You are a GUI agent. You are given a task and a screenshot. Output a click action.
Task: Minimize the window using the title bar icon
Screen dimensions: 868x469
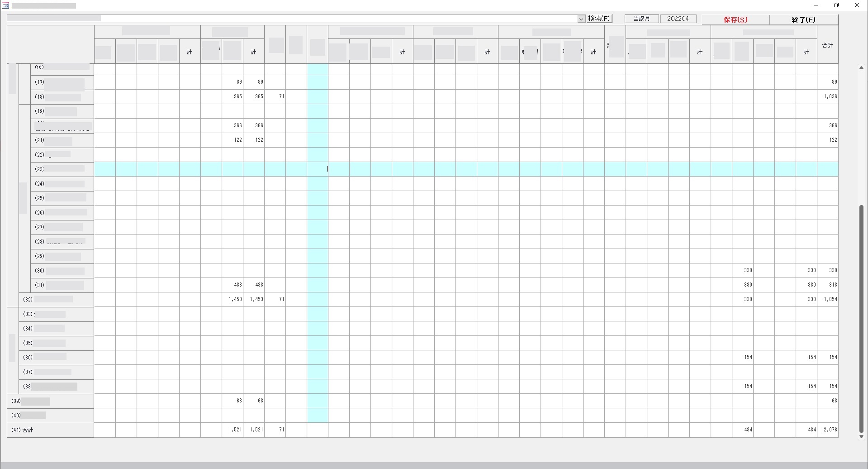point(816,5)
